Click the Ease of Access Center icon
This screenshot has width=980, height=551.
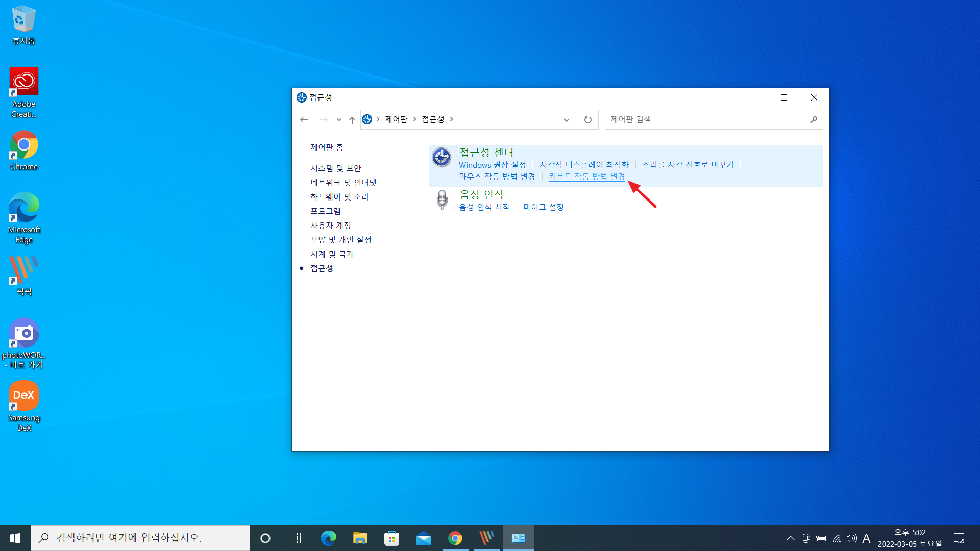pyautogui.click(x=442, y=157)
